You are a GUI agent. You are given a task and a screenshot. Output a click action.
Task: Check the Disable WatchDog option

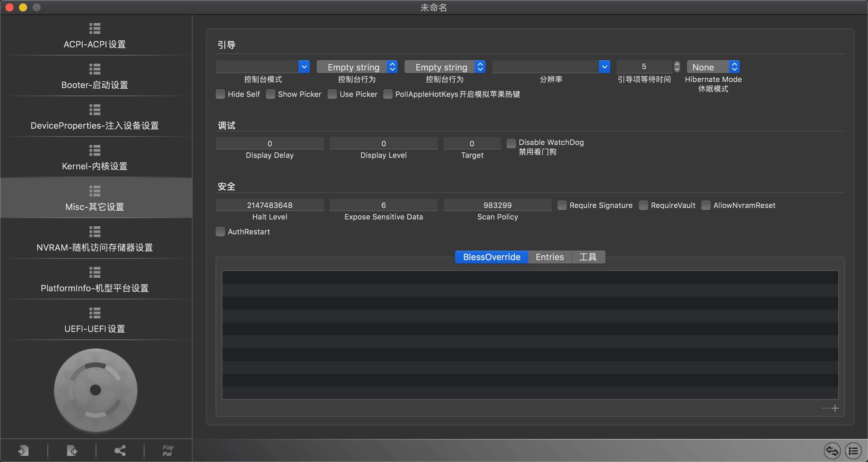point(511,143)
